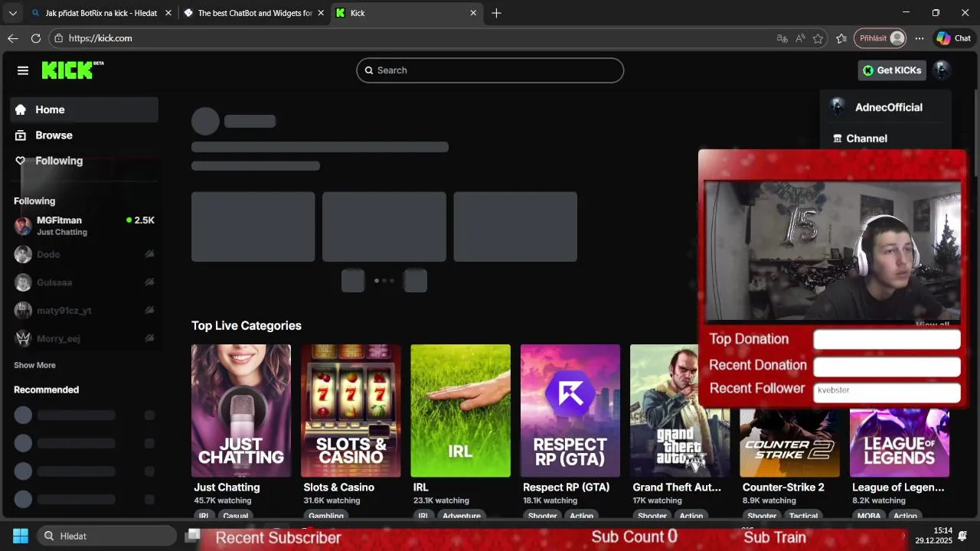Open Just Chatting category thumbnail

click(241, 411)
